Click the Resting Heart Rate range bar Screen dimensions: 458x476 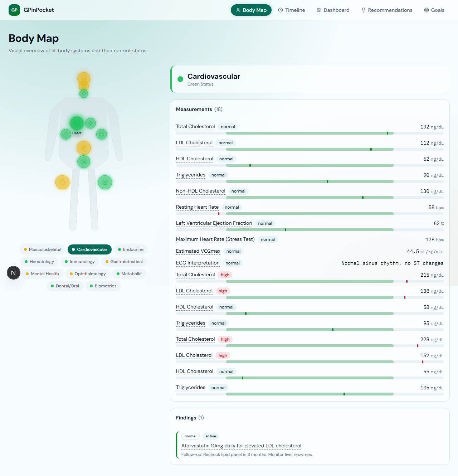click(310, 214)
